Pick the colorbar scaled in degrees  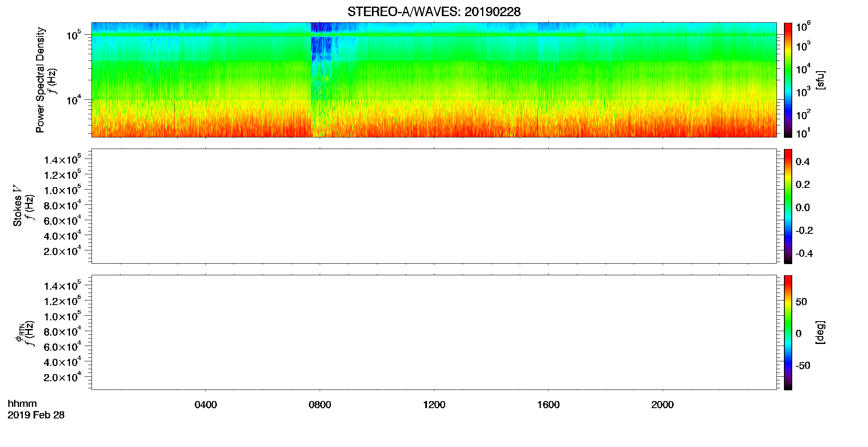tap(788, 332)
